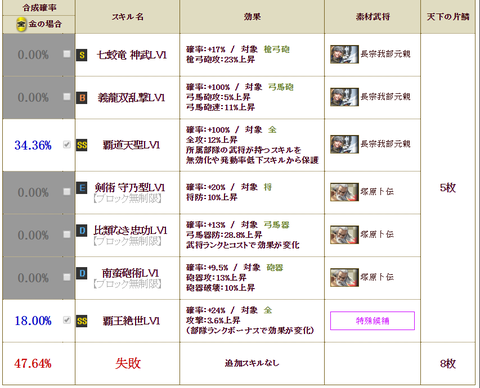Click 0.00% in the 義龍双乱撃LV1 row
This screenshot has height=388, width=480.
click(x=33, y=98)
